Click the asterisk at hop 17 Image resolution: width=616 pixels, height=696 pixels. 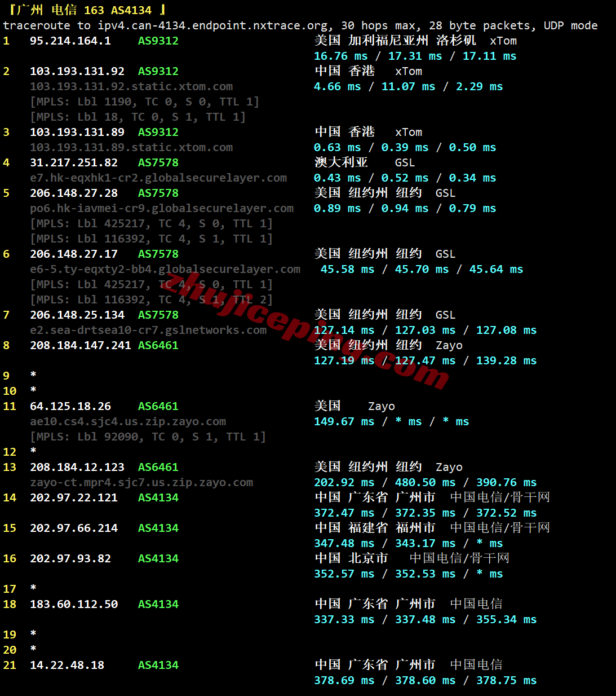[x=33, y=588]
